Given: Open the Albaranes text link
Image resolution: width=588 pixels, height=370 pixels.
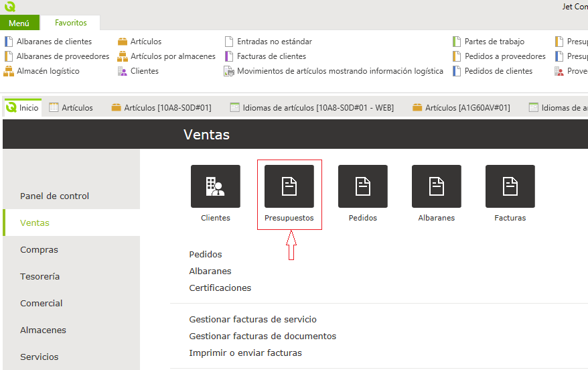Looking at the screenshot, I should point(210,271).
